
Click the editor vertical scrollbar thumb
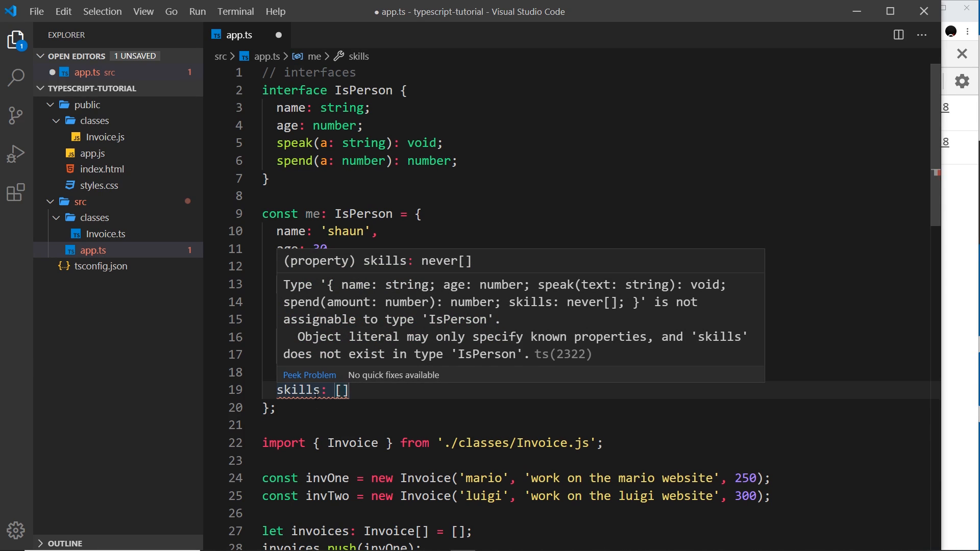point(935,145)
